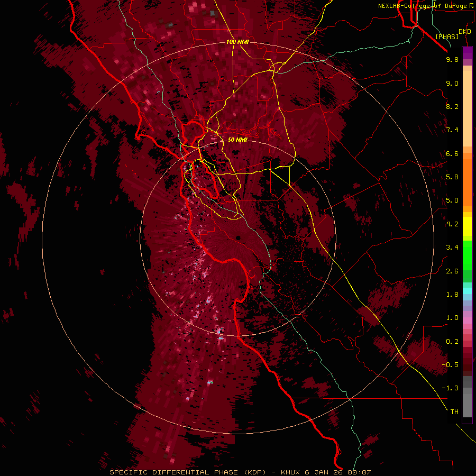Click the 9.0 scale value

click(452, 83)
